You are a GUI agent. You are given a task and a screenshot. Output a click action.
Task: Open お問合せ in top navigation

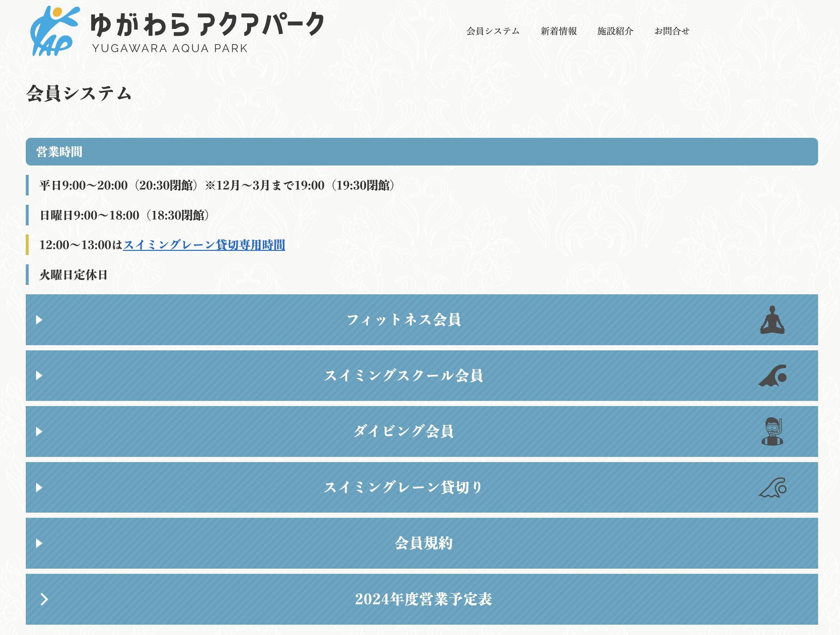click(x=672, y=31)
